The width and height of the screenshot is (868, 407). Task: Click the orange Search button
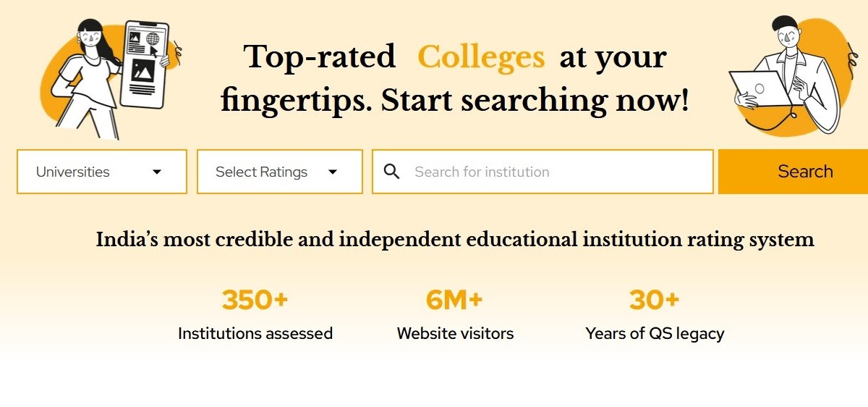(793, 172)
